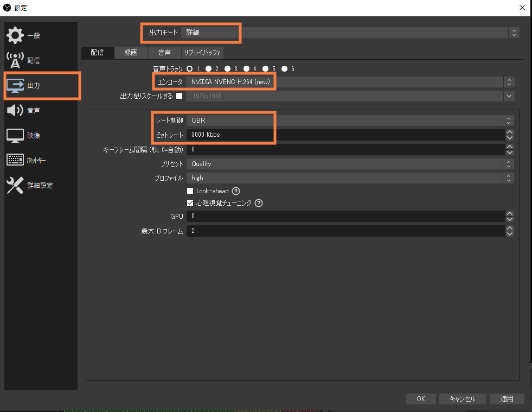The image size is (532, 412).
Task: Open the 音声 (Audio) speaker icon
Action: [15, 110]
